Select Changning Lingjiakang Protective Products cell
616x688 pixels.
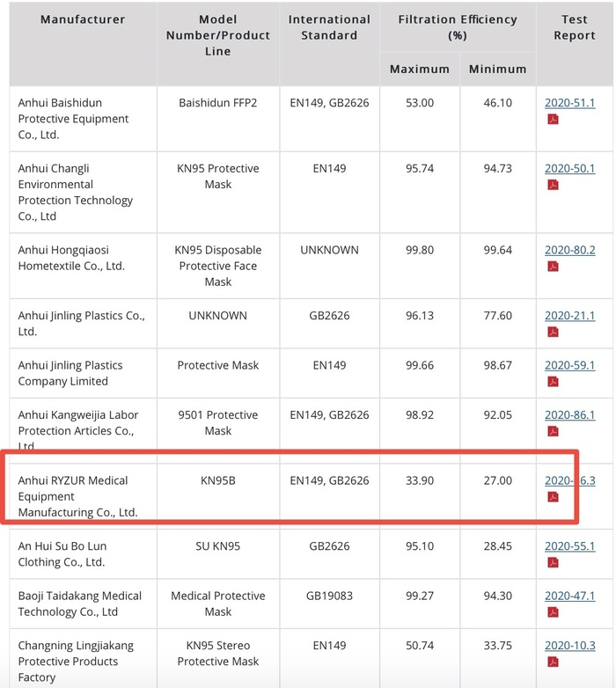tap(83, 658)
